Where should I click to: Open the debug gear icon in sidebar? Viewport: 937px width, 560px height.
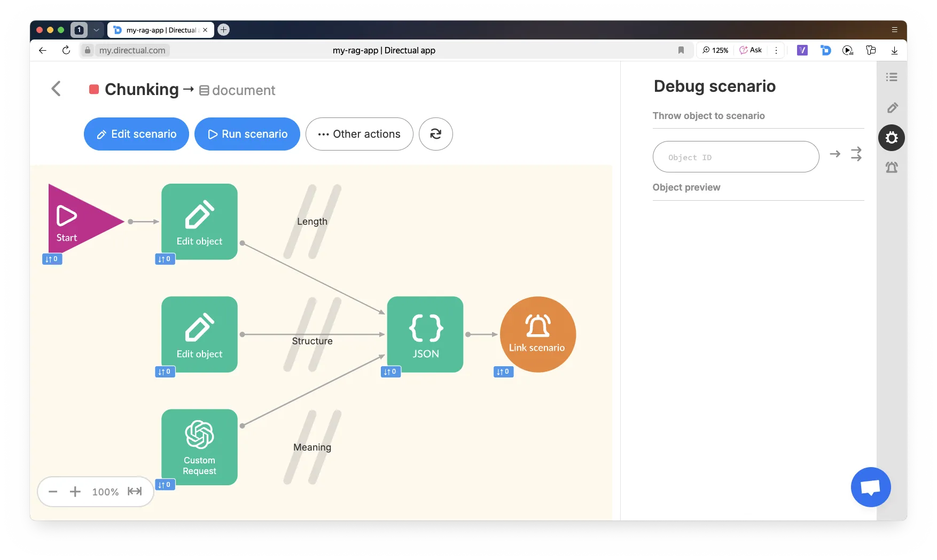click(891, 138)
